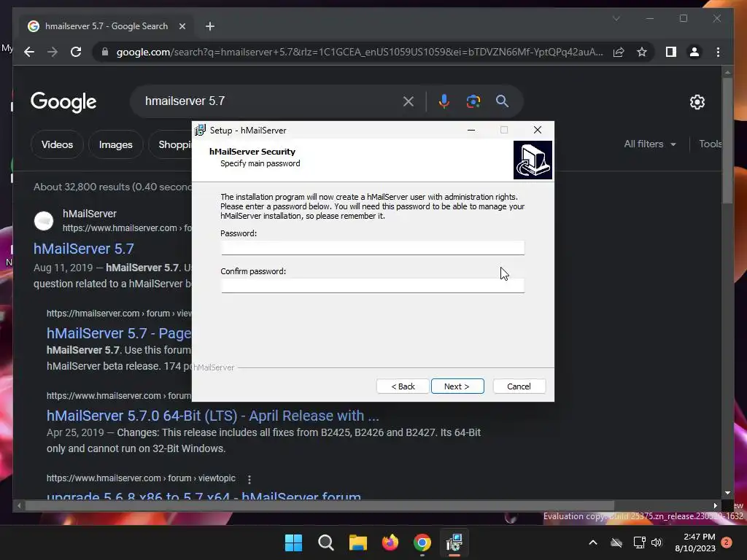Switch to the Videos results filter

point(57,144)
